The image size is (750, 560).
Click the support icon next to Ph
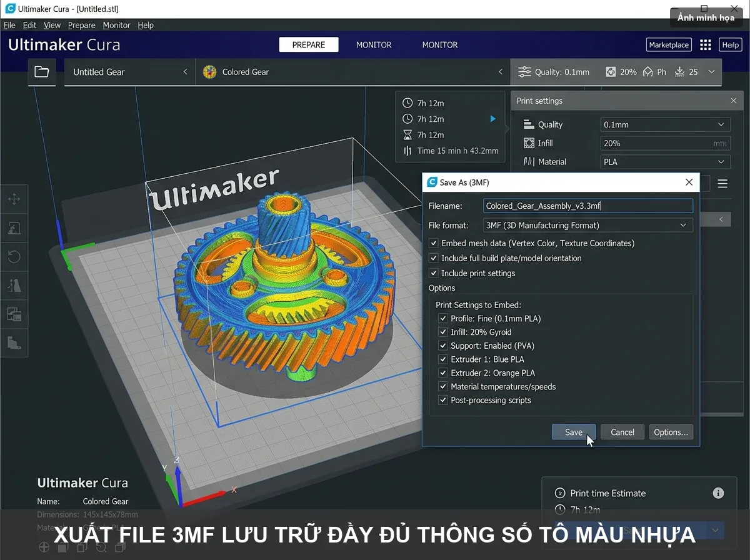coord(648,72)
